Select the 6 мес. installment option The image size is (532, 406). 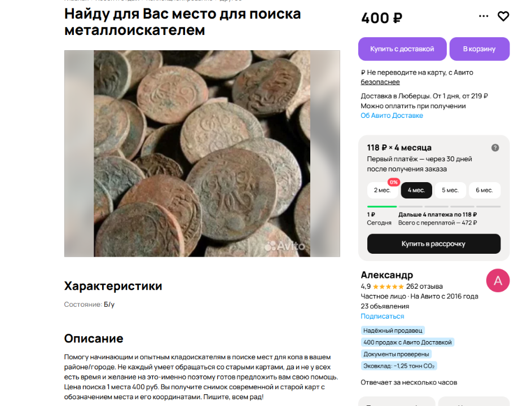[485, 190]
